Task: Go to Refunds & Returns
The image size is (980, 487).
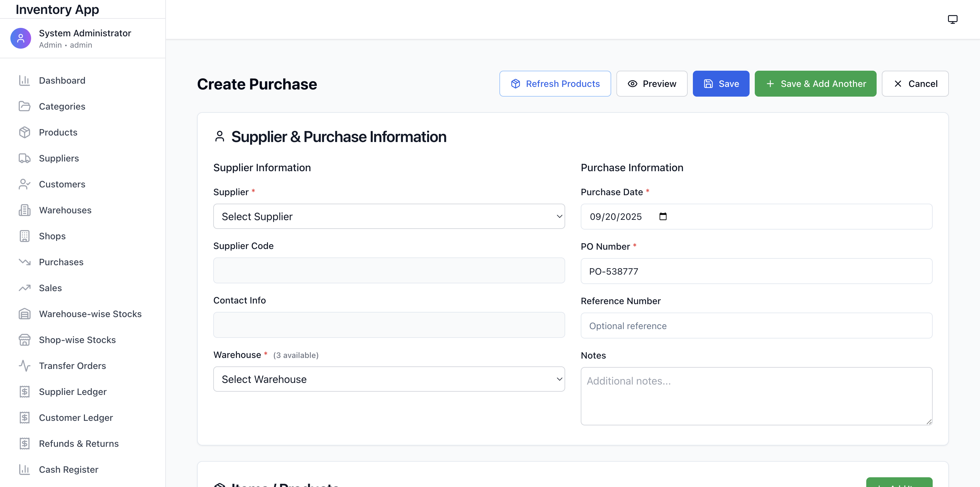Action: coord(79,443)
